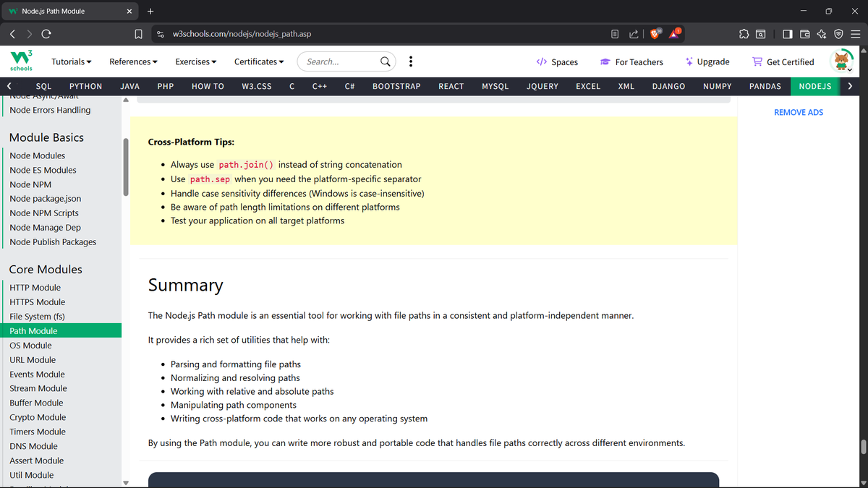868x488 pixels.
Task: Click the browser address bar URL
Action: [242, 33]
